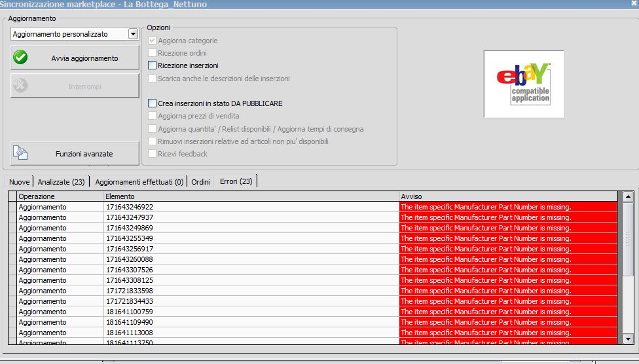Click the error table's scroll down arrow
Screen dimensions: 639x364
pos(628,338)
